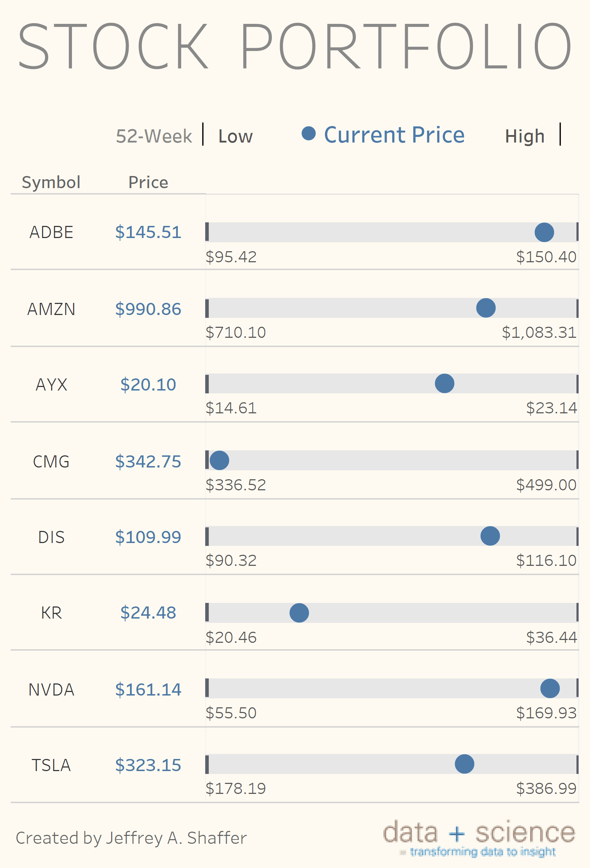Open the data + science logo

coord(479,837)
